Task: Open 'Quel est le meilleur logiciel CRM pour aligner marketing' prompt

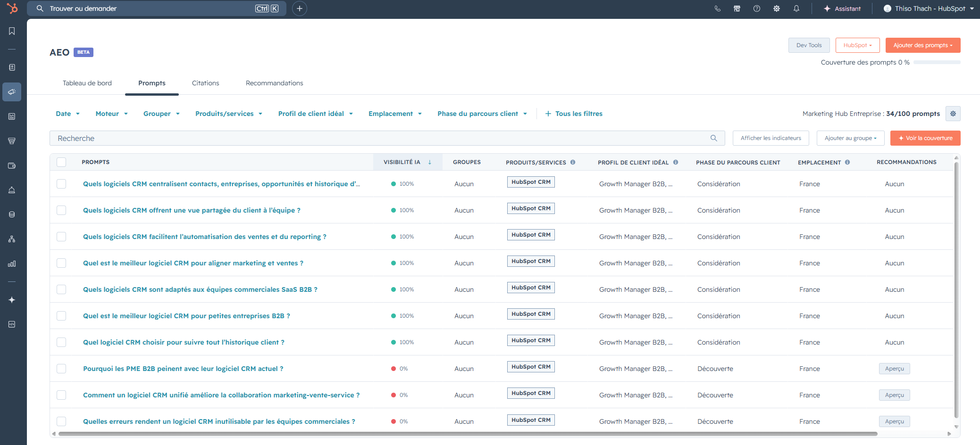Action: (x=193, y=263)
